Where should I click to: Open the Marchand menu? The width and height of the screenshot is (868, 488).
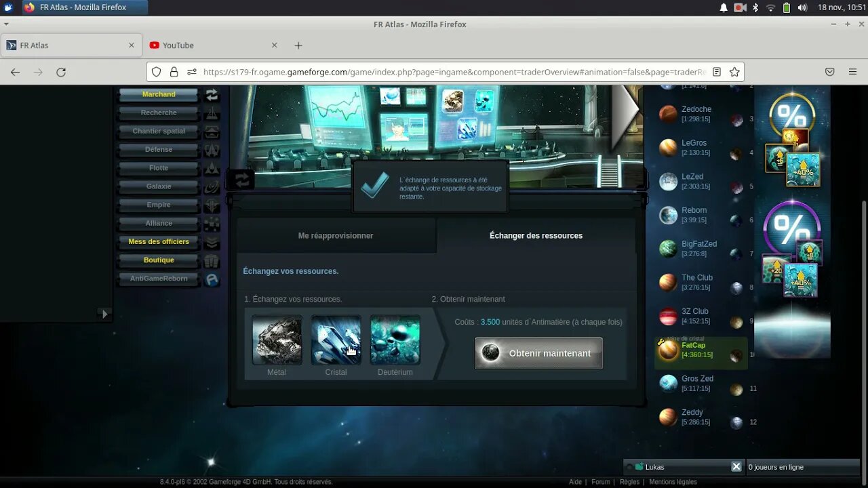tap(159, 94)
